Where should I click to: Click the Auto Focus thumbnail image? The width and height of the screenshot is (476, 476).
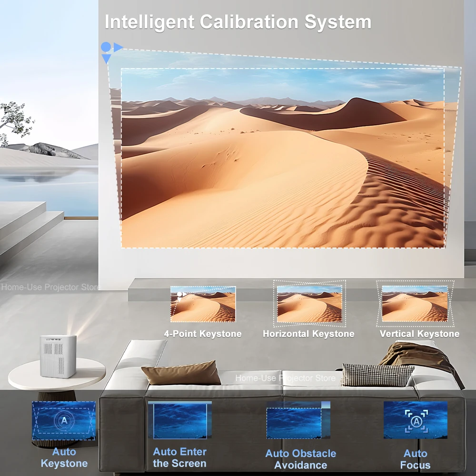(x=415, y=420)
